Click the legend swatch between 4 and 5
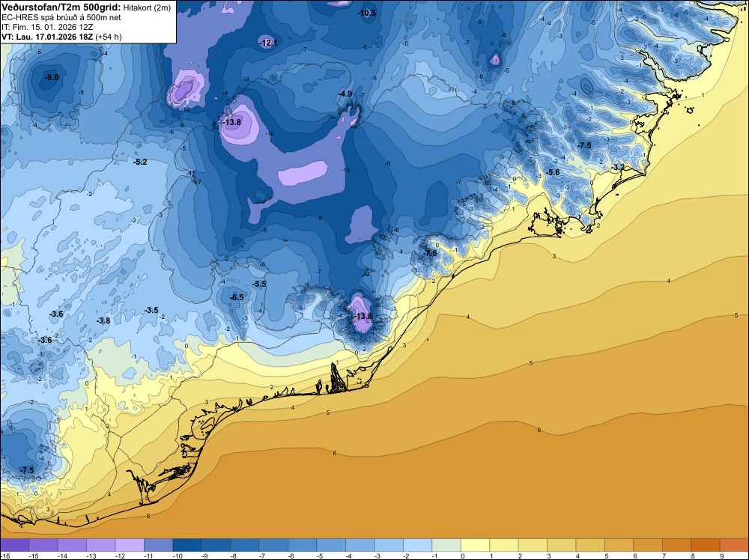Image resolution: width=749 pixels, height=560 pixels. tap(590, 545)
